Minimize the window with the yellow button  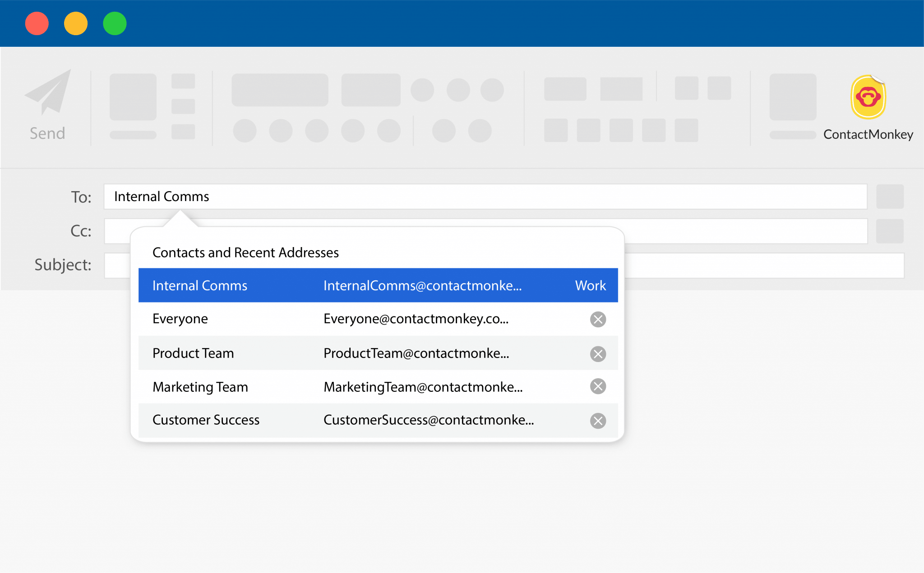tap(76, 23)
